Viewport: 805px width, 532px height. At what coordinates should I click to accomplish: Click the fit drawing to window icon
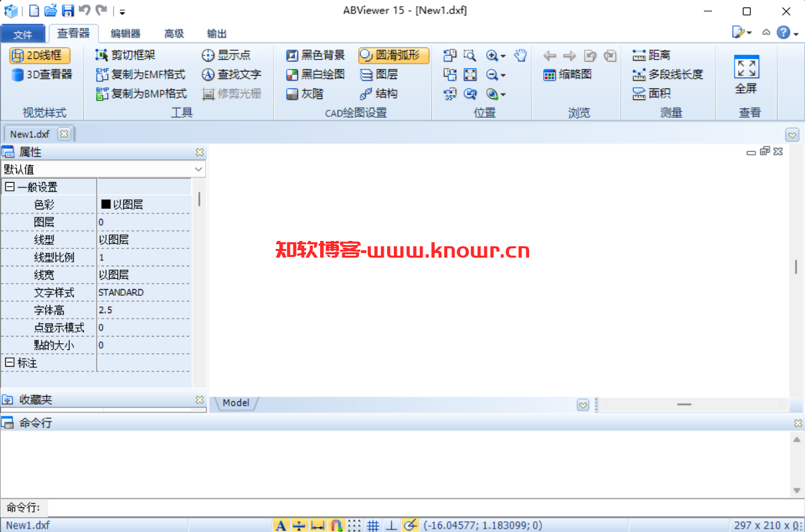tap(470, 74)
